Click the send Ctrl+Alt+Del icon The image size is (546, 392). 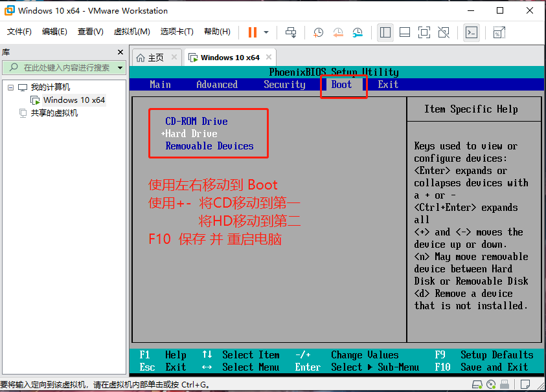point(291,32)
